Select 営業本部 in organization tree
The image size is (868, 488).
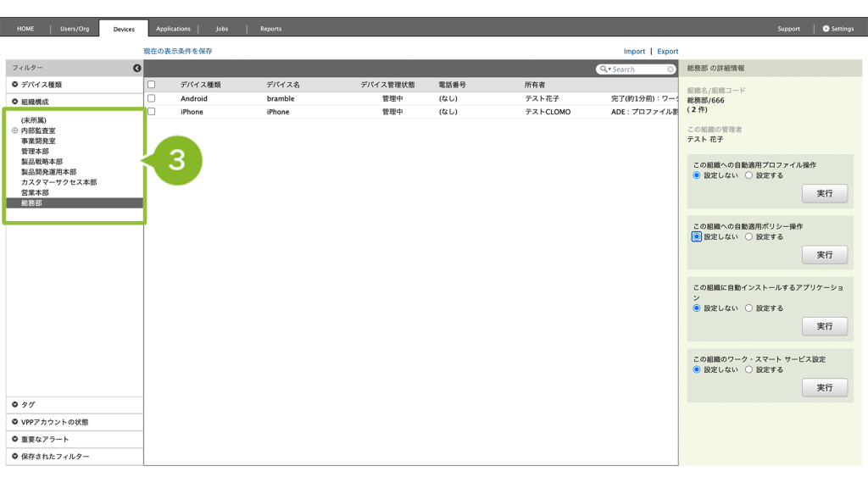pos(35,192)
